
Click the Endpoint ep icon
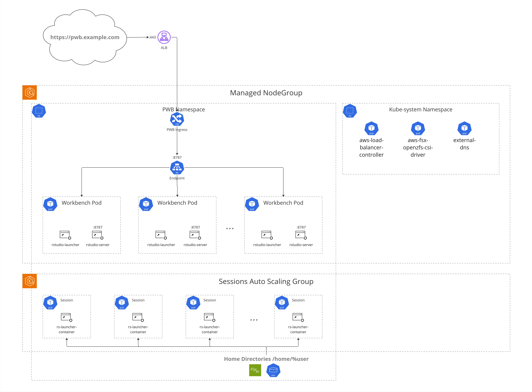177,168
